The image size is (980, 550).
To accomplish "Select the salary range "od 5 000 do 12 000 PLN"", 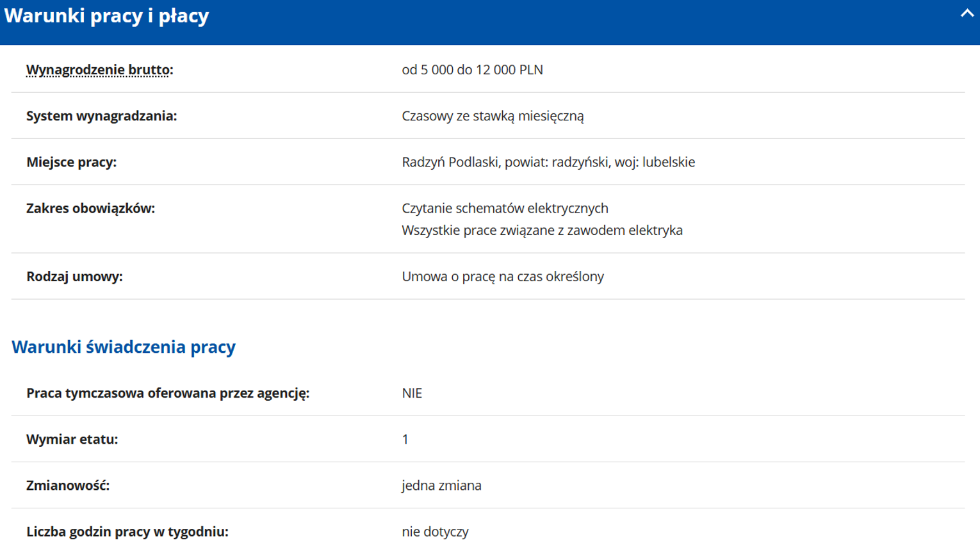I will click(472, 70).
